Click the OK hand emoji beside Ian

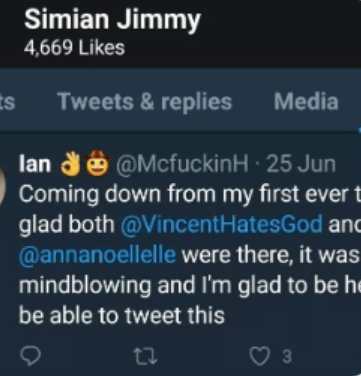click(70, 164)
